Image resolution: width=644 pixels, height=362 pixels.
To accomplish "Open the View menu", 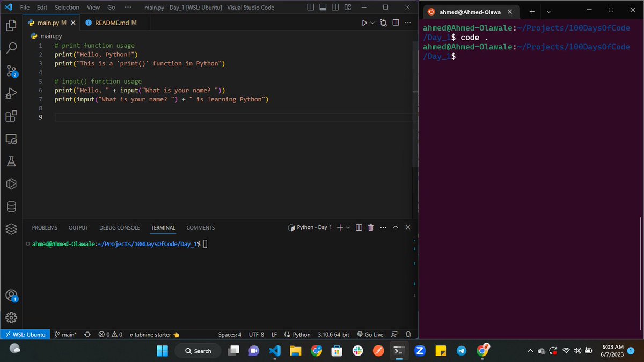I will (93, 8).
